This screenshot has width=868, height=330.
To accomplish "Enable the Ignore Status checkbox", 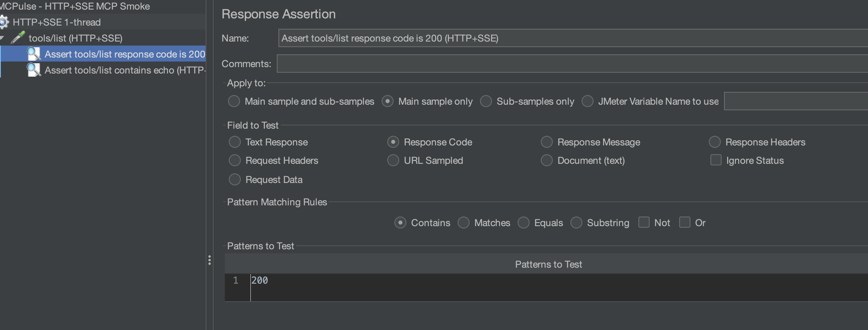I will [x=716, y=160].
